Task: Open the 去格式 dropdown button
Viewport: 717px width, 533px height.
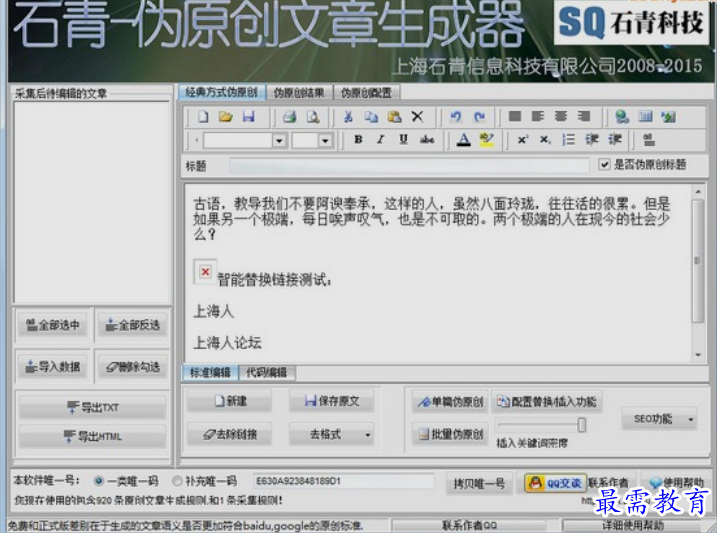Action: point(332,434)
